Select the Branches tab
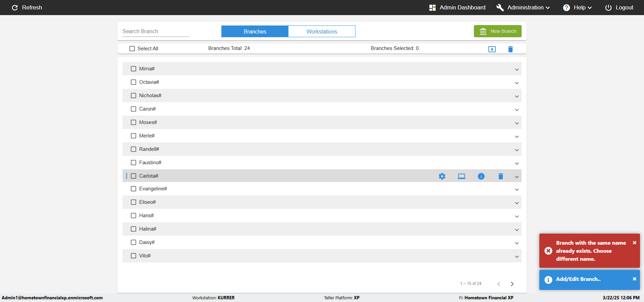 coord(255,32)
